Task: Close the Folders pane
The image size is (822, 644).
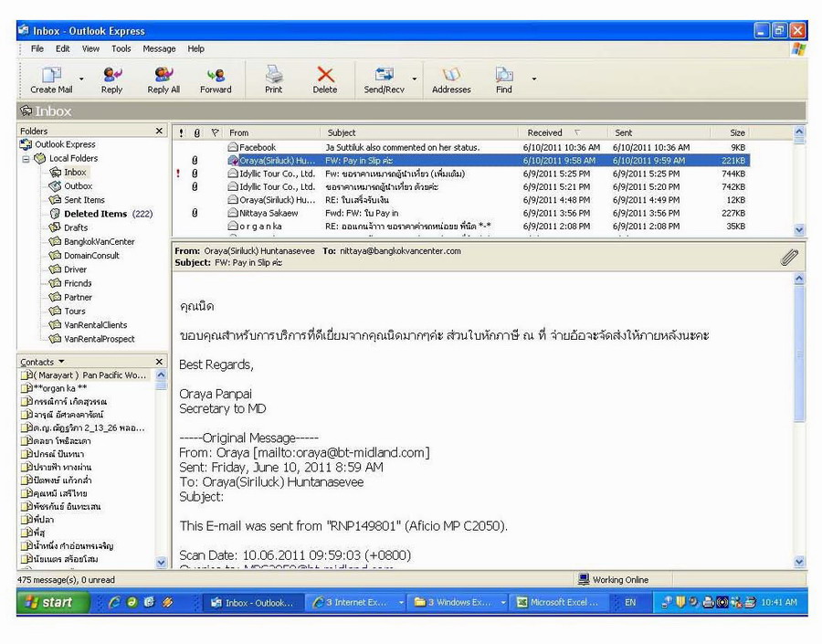Action: tap(159, 131)
